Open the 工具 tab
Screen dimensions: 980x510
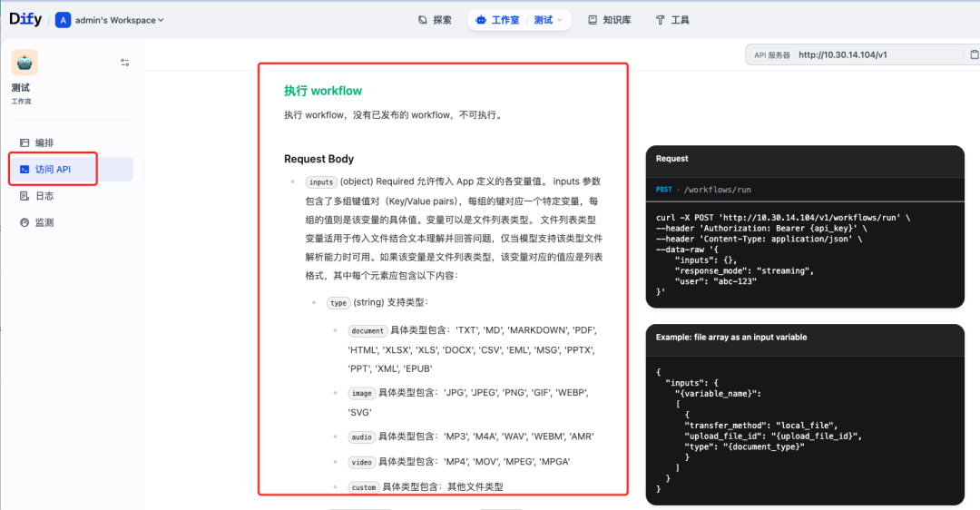click(672, 20)
